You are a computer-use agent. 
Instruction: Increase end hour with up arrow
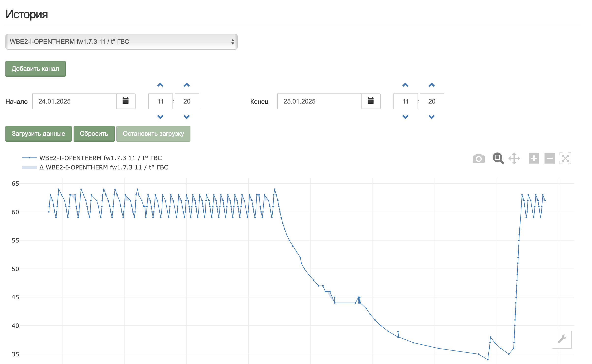[x=405, y=85]
